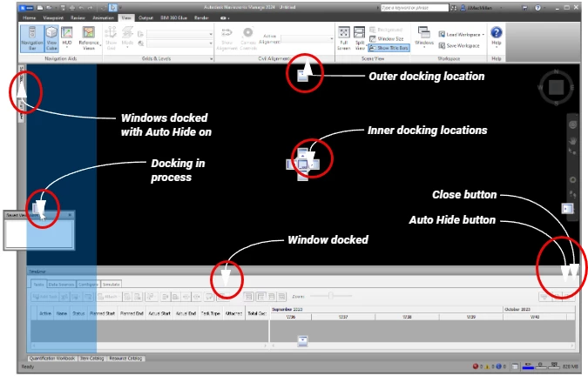Open the BIM 360 Glue ribbon tab

(173, 17)
